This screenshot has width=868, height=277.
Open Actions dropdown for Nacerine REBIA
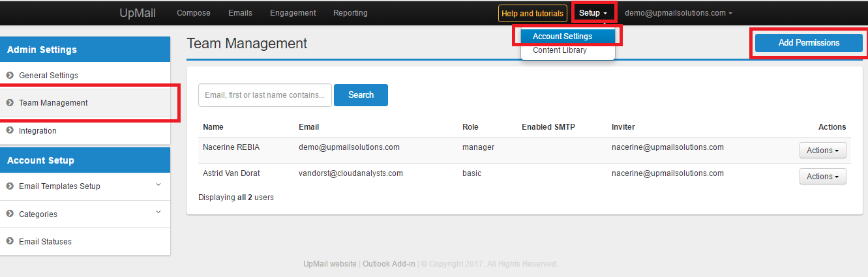point(822,151)
